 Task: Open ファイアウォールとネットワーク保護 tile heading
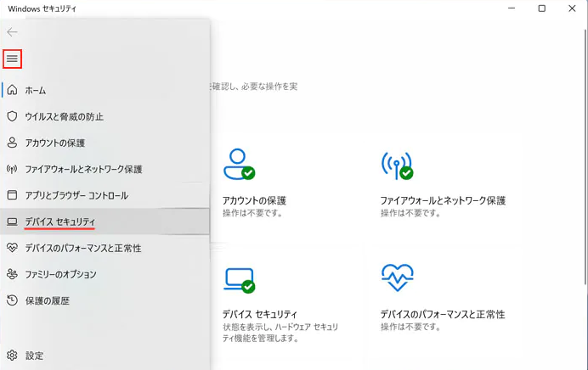tap(443, 201)
